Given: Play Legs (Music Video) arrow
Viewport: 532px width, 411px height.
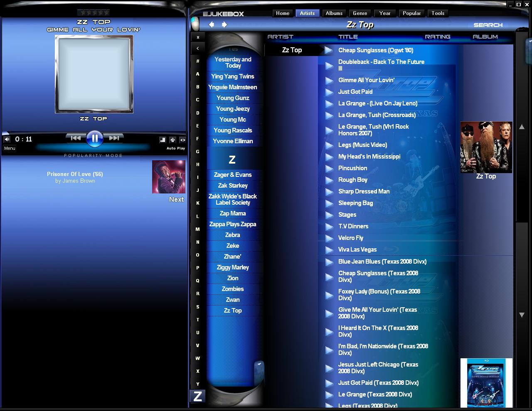Looking at the screenshot, I should pyautogui.click(x=329, y=145).
